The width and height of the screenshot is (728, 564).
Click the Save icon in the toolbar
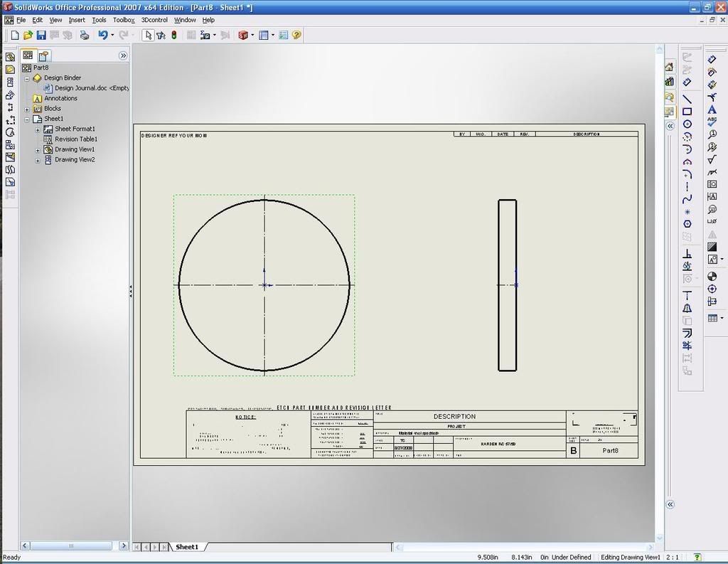pyautogui.click(x=41, y=35)
